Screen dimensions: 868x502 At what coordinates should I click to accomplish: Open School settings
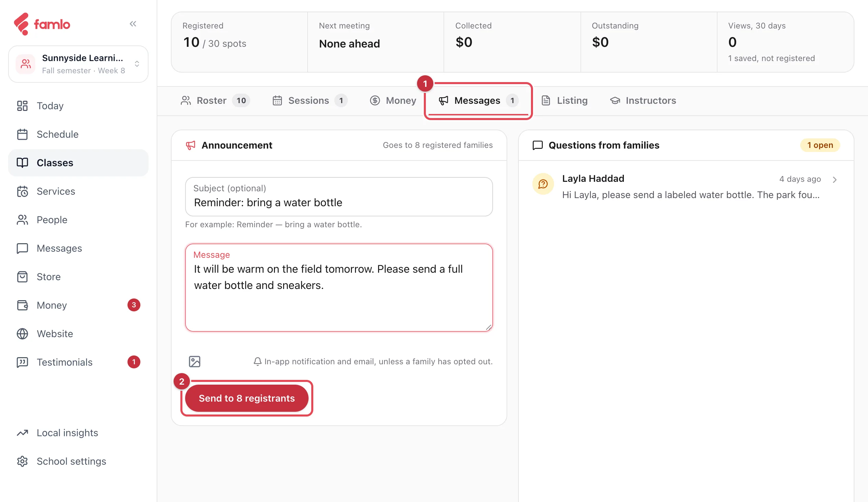tap(78, 461)
